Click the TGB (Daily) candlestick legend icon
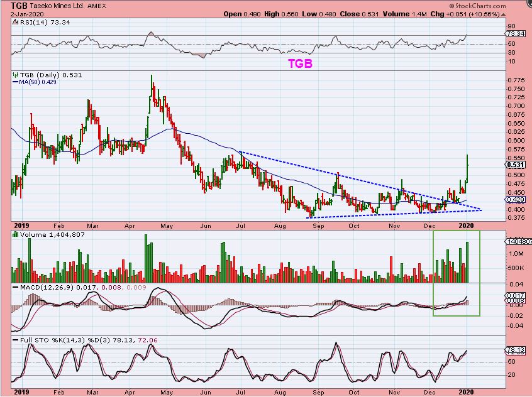Viewport: 532px width, 397px height. tap(15, 75)
